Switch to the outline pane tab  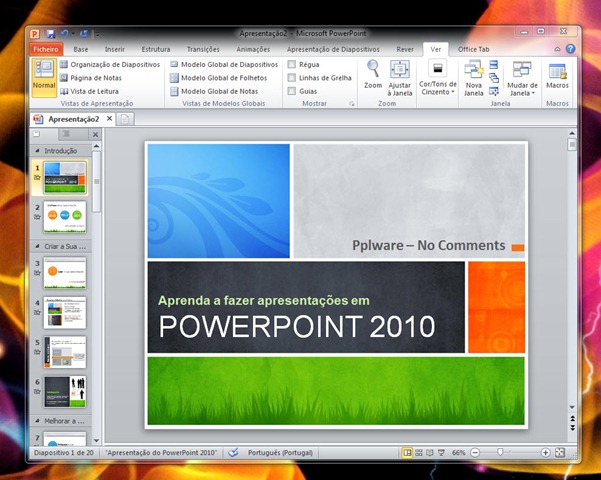click(66, 134)
